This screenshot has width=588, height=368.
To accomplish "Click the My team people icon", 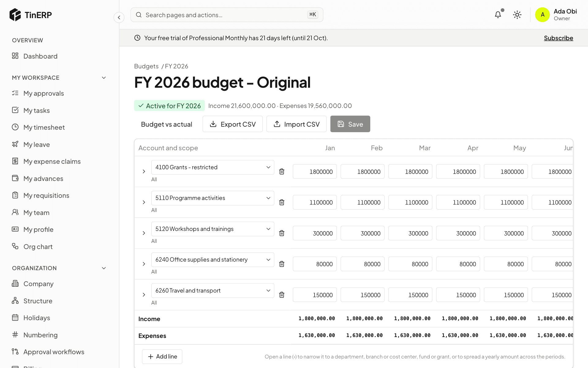I will pyautogui.click(x=15, y=212).
